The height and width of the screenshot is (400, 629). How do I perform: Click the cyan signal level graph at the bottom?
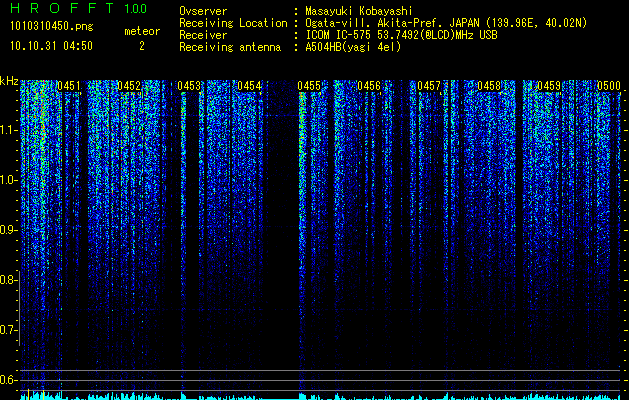click(320, 396)
